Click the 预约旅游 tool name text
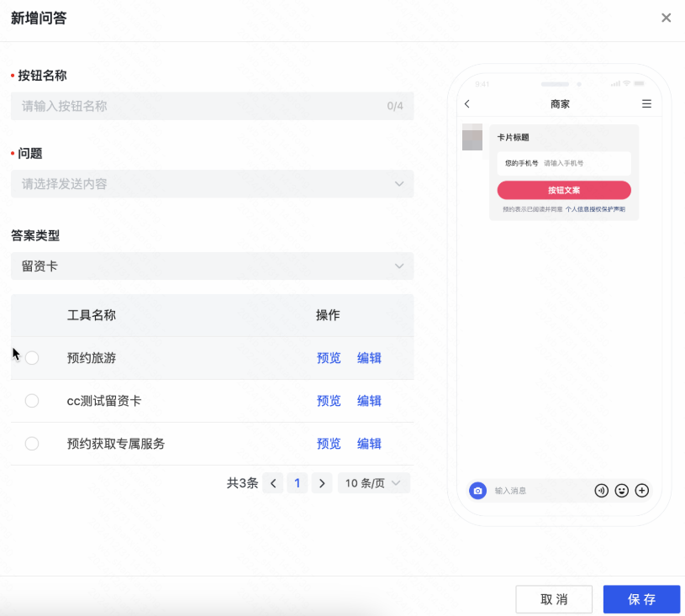The height and width of the screenshot is (616, 685). pos(92,358)
